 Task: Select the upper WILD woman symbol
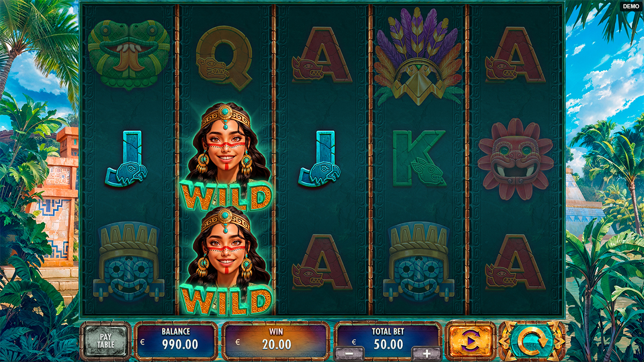point(225,157)
